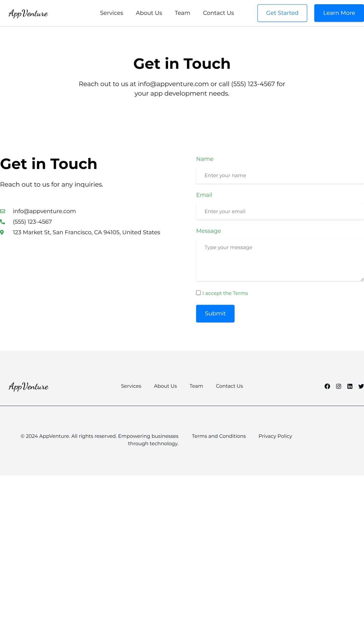
Task: Focus the 'Type your message' textarea
Action: point(280,260)
